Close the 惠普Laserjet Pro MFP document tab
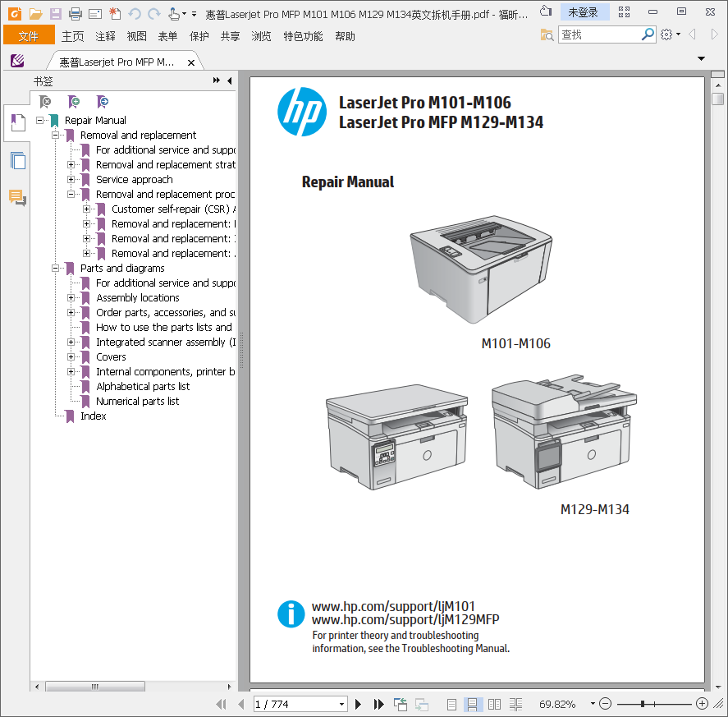This screenshot has height=717, width=728. [190, 62]
